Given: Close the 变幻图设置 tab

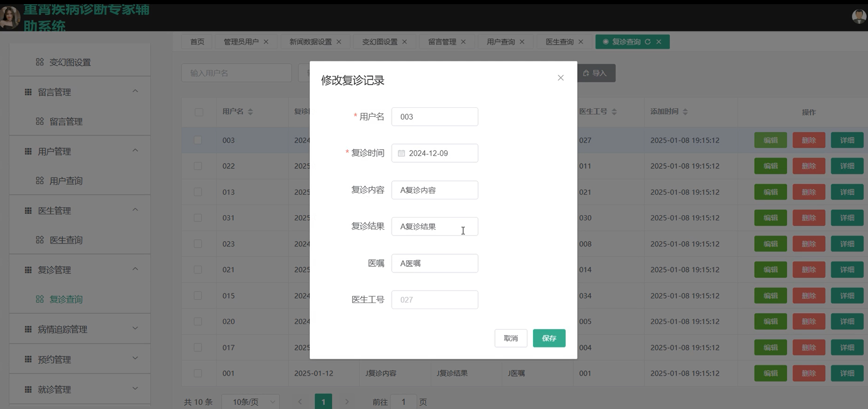Looking at the screenshot, I should 405,42.
